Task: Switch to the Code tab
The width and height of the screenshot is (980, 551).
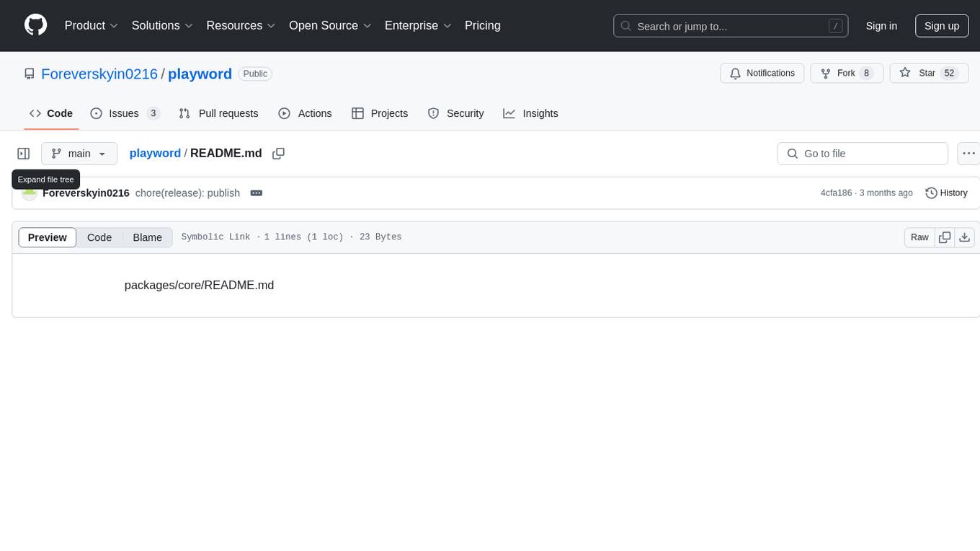Action: pyautogui.click(x=51, y=113)
